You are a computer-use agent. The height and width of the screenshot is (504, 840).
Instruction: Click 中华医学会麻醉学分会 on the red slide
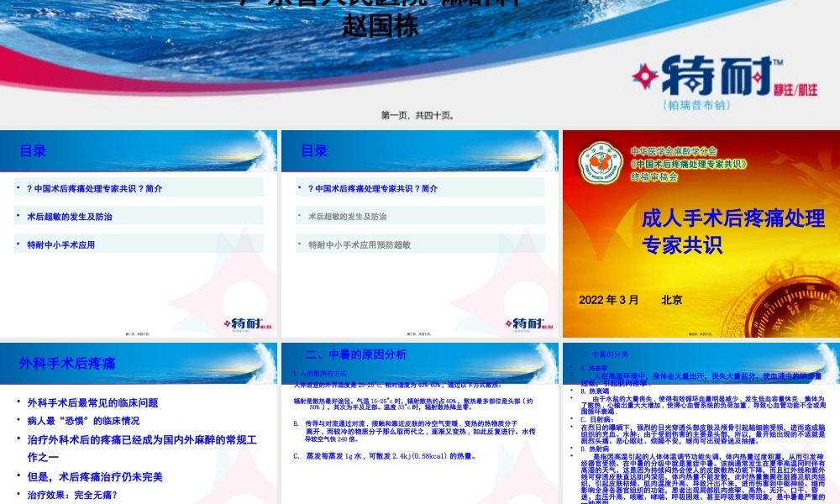[674, 151]
